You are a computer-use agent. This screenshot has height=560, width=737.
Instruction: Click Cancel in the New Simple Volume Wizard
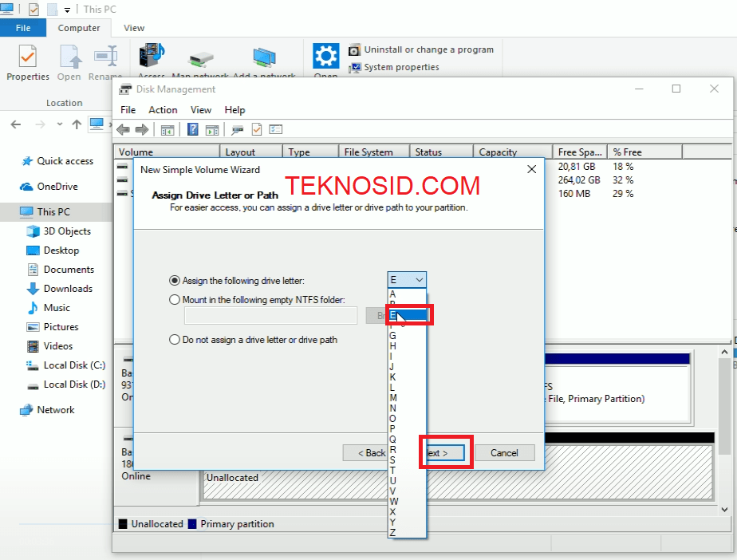coord(504,453)
